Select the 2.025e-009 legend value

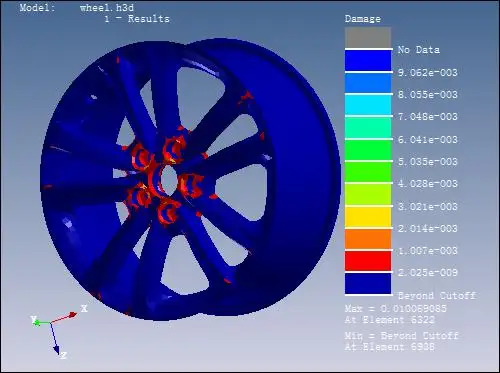pos(428,273)
